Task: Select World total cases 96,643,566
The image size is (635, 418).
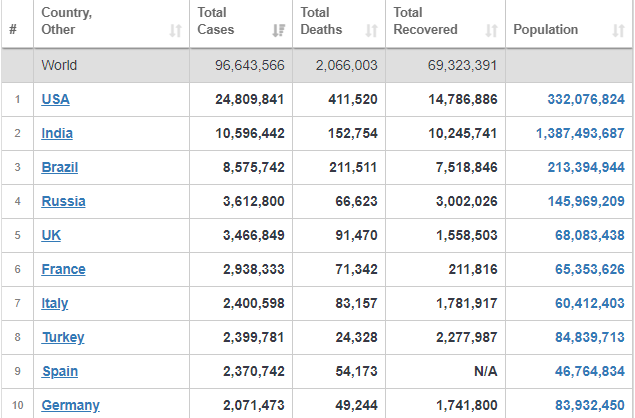Action: pos(249,65)
